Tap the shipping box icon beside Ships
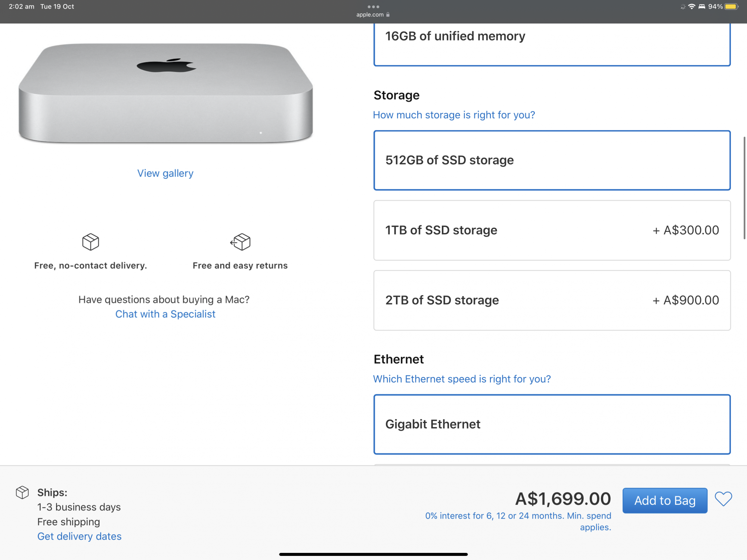This screenshot has width=747, height=560. coord(22,492)
